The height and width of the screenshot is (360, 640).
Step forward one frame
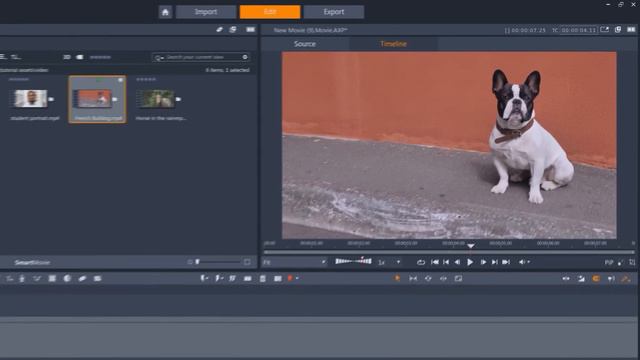pyautogui.click(x=483, y=262)
